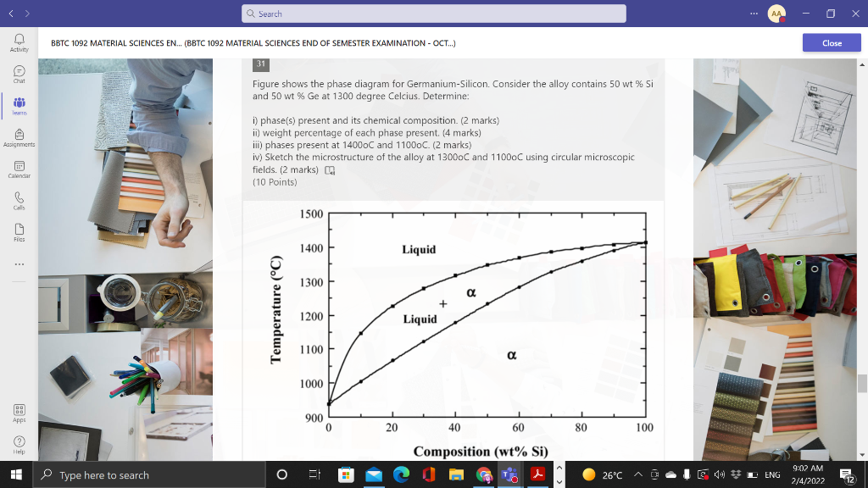This screenshot has width=868, height=488.
Task: Open the Calendar in Teams
Action: pos(19,170)
